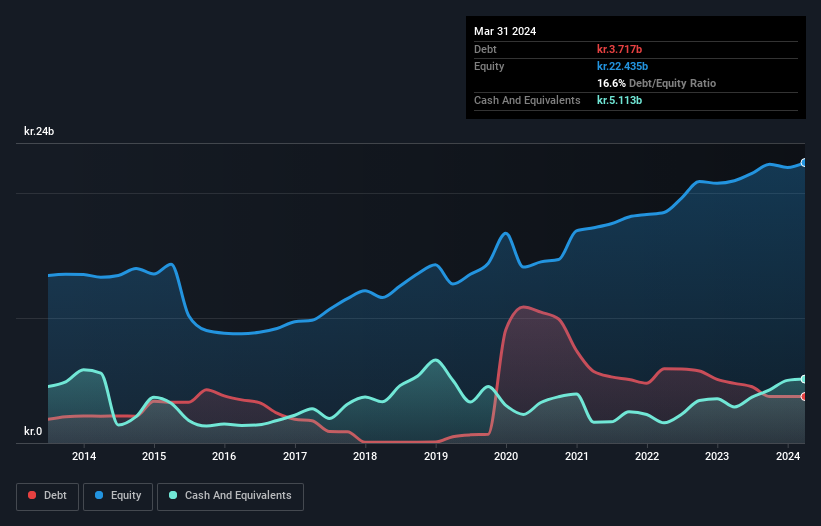Click the blue Equity legend dot

(99, 495)
